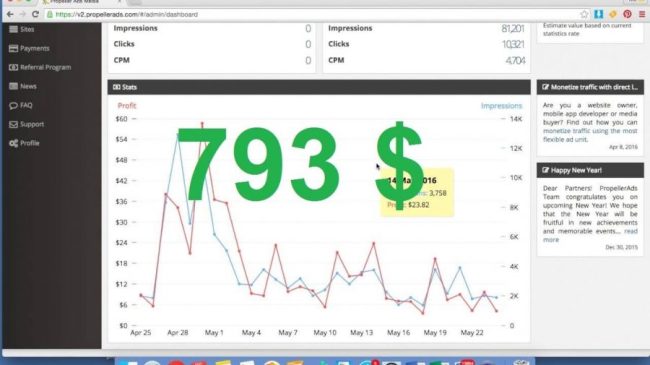This screenshot has height=365, width=650.
Task: Toggle the Profit series legend
Action: pyautogui.click(x=127, y=105)
